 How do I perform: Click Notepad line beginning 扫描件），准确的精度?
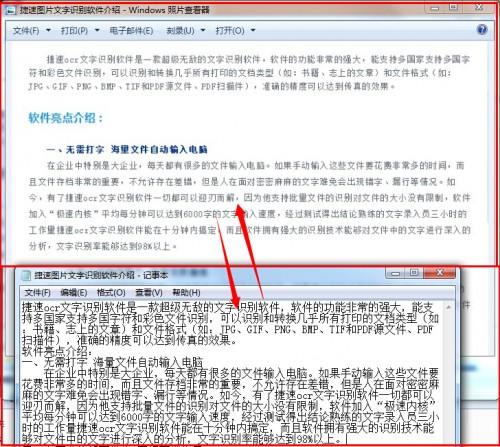129,340
